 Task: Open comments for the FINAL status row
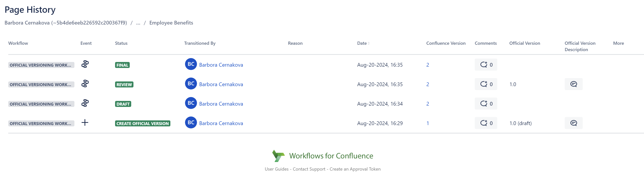(x=485, y=65)
